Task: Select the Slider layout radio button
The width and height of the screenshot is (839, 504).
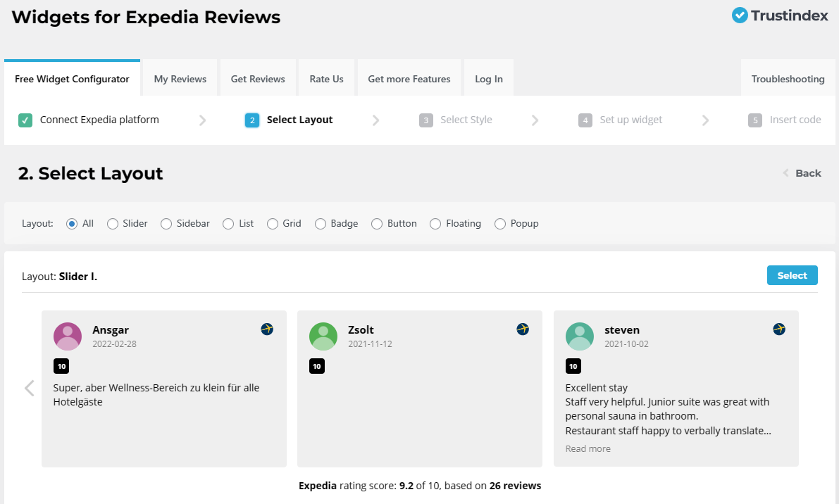Action: point(112,223)
